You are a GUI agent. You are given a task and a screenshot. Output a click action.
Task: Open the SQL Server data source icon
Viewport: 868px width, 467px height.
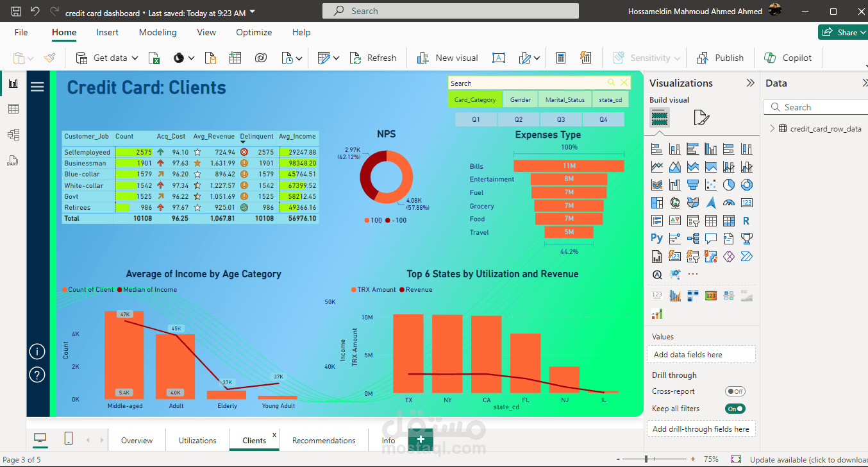point(210,58)
